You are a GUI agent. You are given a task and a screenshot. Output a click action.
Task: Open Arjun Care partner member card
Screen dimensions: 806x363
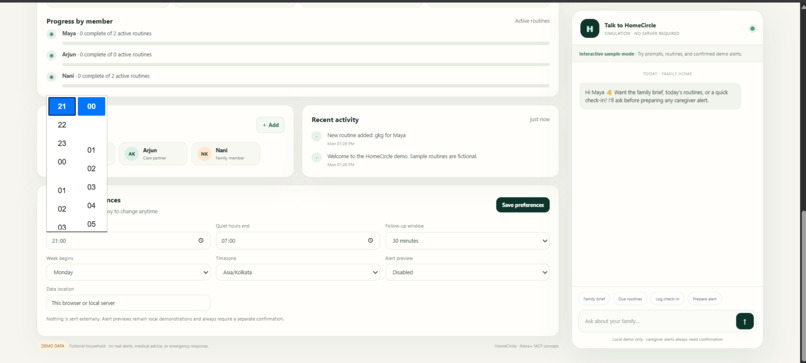(153, 154)
